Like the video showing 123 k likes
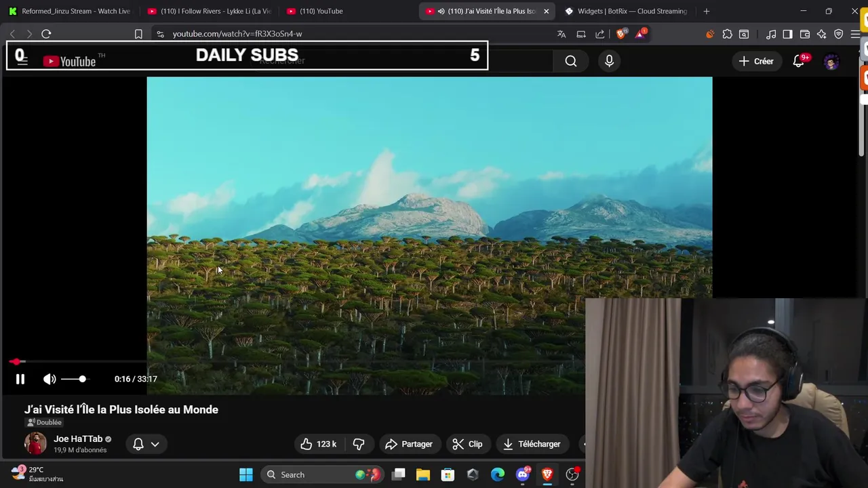This screenshot has width=868, height=488. pos(319,444)
